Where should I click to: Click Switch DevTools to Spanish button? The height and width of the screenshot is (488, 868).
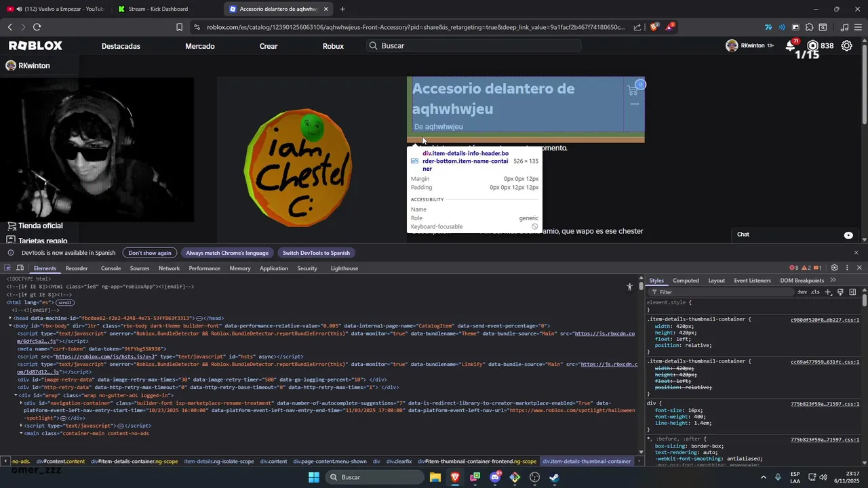316,253
